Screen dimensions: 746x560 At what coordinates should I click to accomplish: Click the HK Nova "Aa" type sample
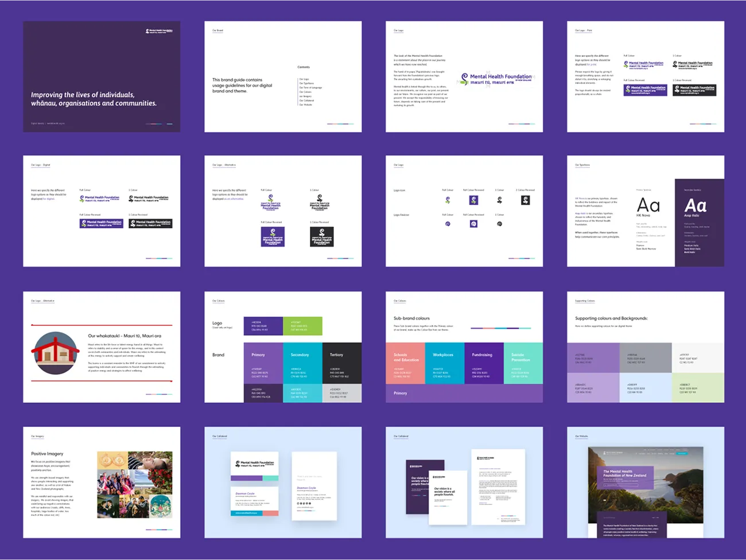[x=648, y=205]
